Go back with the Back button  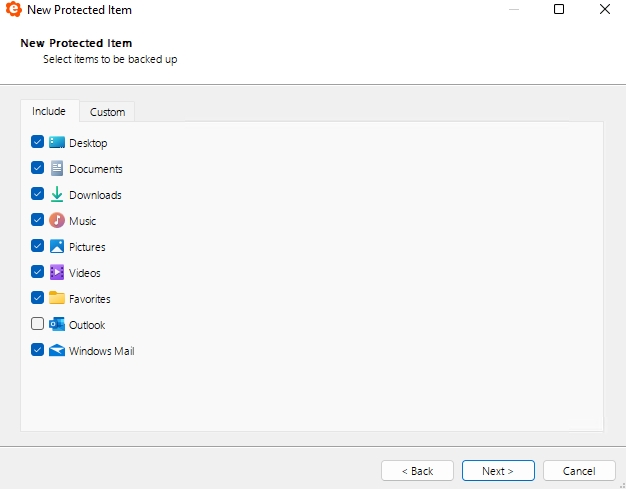pyautogui.click(x=417, y=471)
